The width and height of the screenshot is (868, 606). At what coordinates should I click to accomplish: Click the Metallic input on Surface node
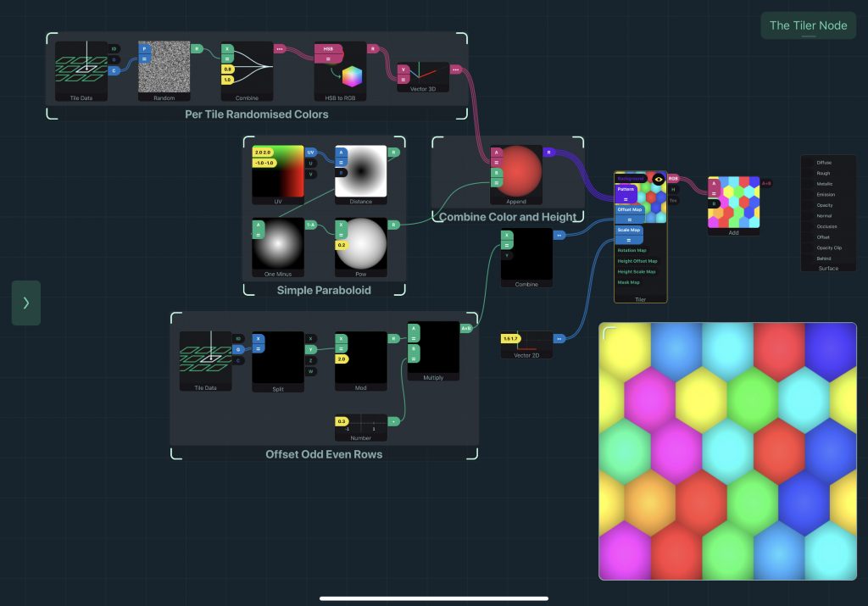click(x=824, y=184)
